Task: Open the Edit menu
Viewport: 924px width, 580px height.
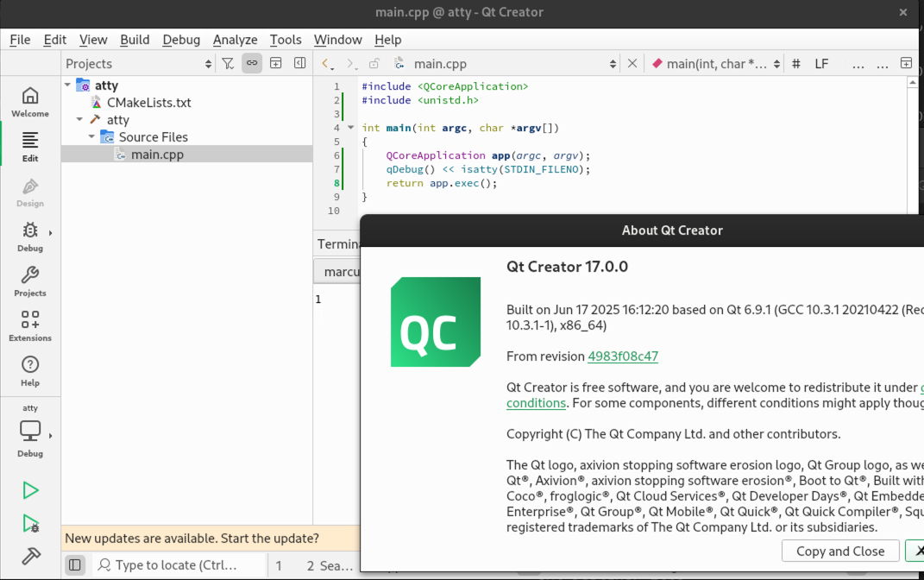Action: click(55, 40)
